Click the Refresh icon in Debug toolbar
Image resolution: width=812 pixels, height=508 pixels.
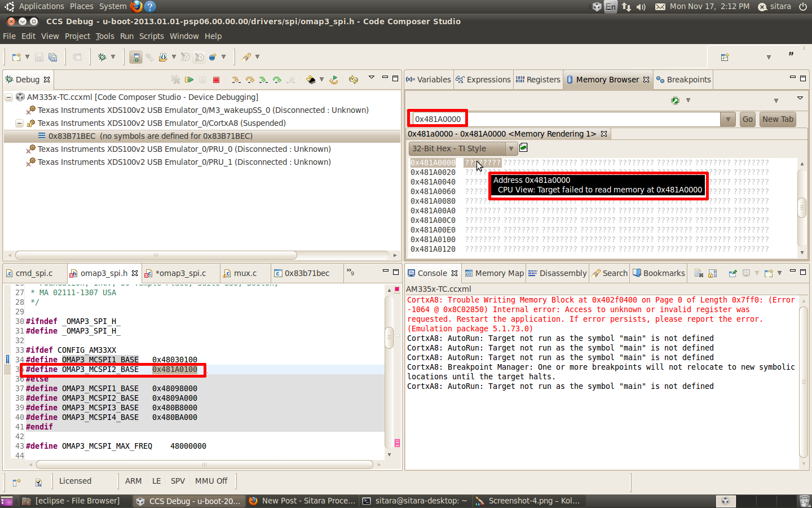354,80
